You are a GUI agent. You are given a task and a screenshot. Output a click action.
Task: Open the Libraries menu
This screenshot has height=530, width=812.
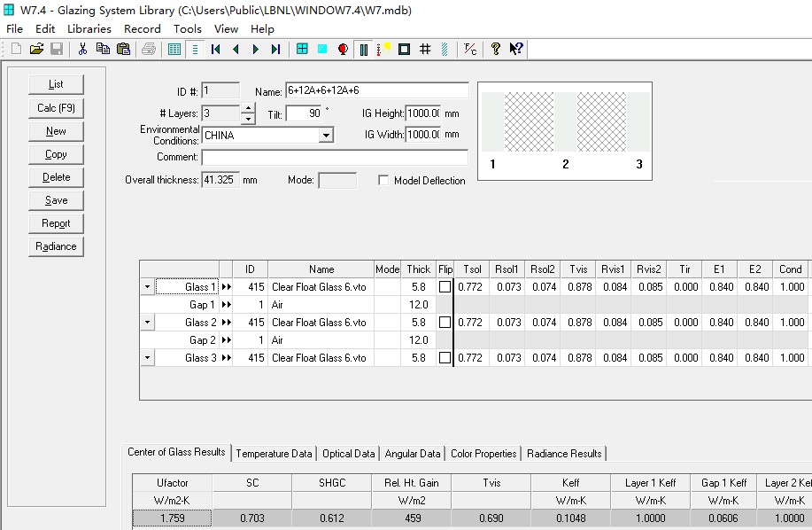pyautogui.click(x=89, y=29)
